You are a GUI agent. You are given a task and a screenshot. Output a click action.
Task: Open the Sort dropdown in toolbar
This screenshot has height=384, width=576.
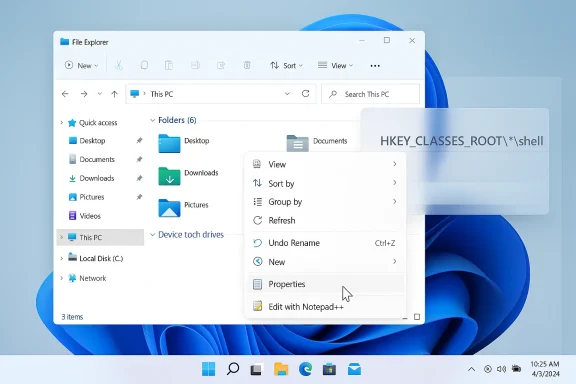[286, 65]
